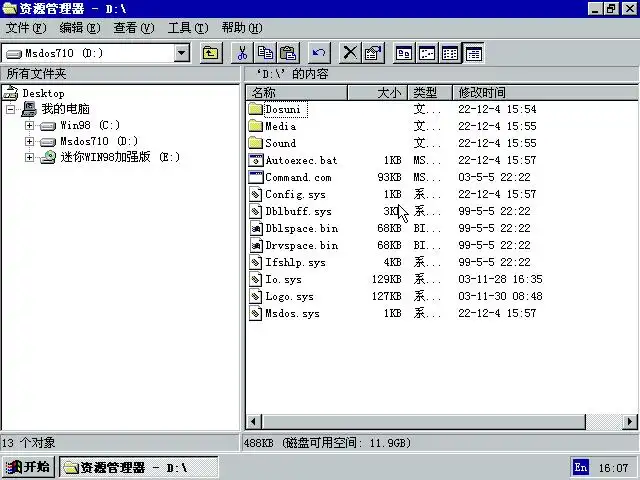Image resolution: width=640 pixels, height=480 pixels.
Task: Expand the Win98 (C:) drive node
Action: pyautogui.click(x=29, y=125)
